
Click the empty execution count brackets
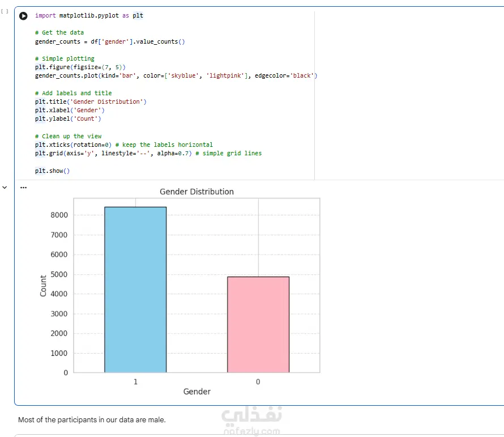click(x=5, y=11)
